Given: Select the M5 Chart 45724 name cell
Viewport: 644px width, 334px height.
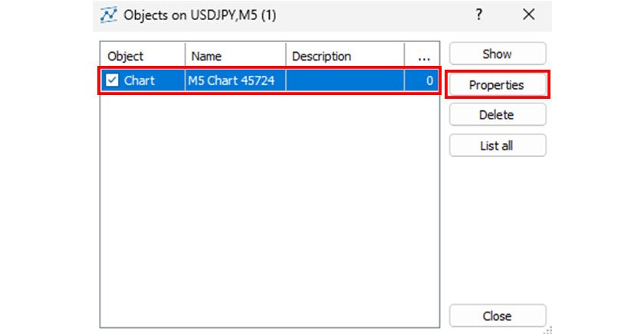Looking at the screenshot, I should coord(232,80).
